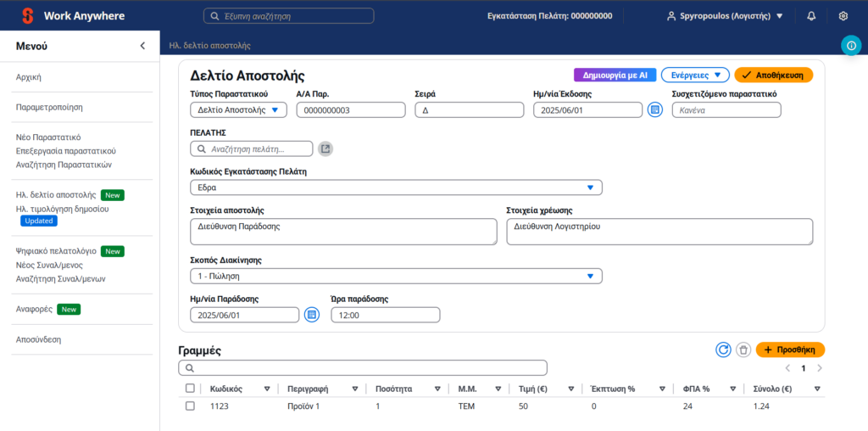Click the Ώρα παράδοσης time field

385,315
